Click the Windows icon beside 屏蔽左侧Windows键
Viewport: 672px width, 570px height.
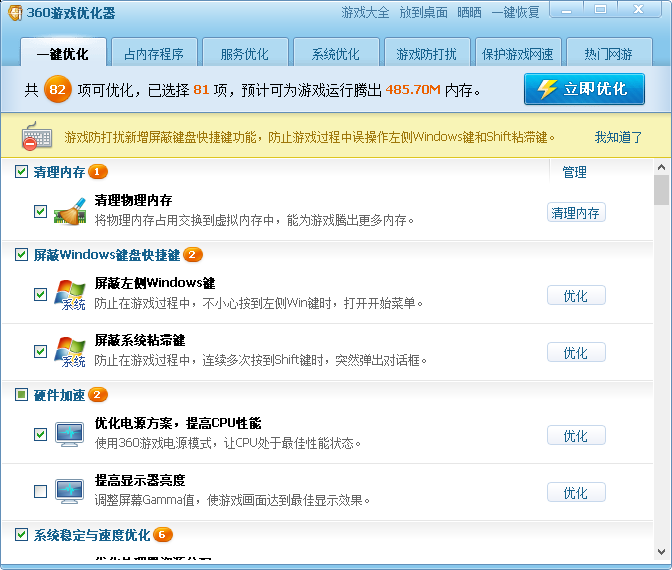[x=70, y=294]
